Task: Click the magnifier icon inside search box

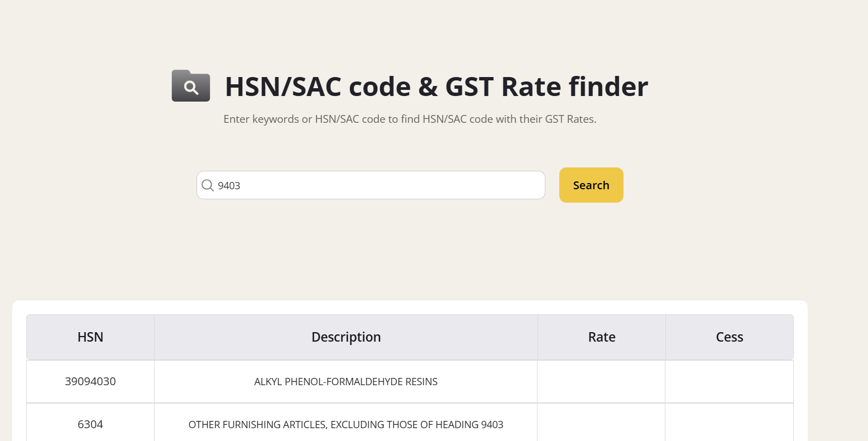Action: [x=208, y=185]
